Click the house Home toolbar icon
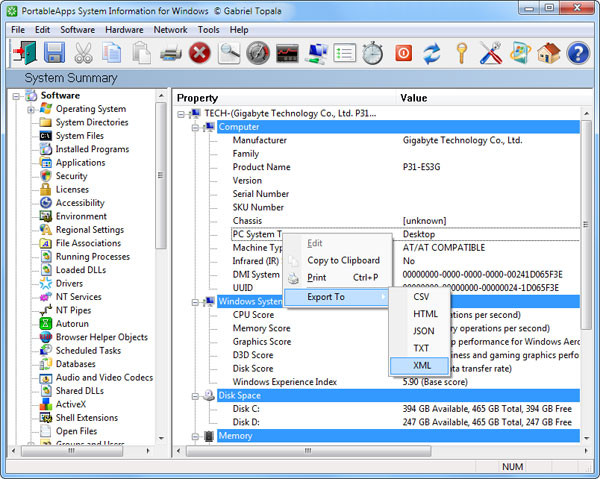 coord(548,53)
